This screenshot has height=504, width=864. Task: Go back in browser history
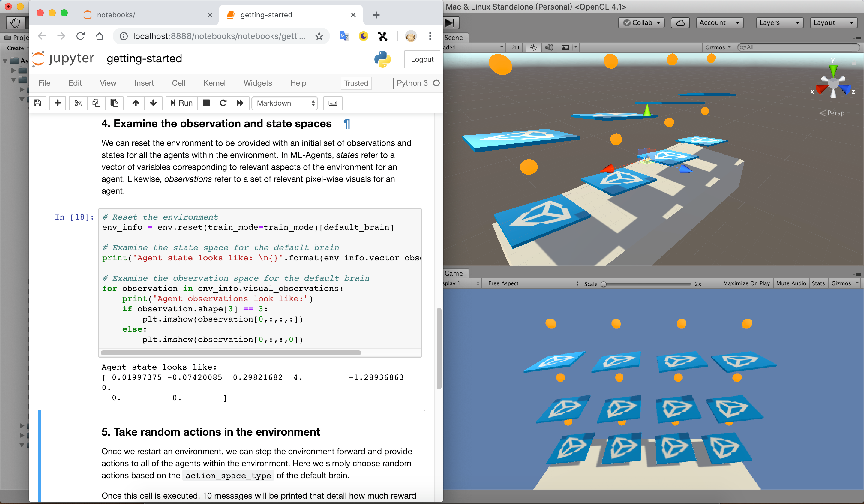pos(42,36)
